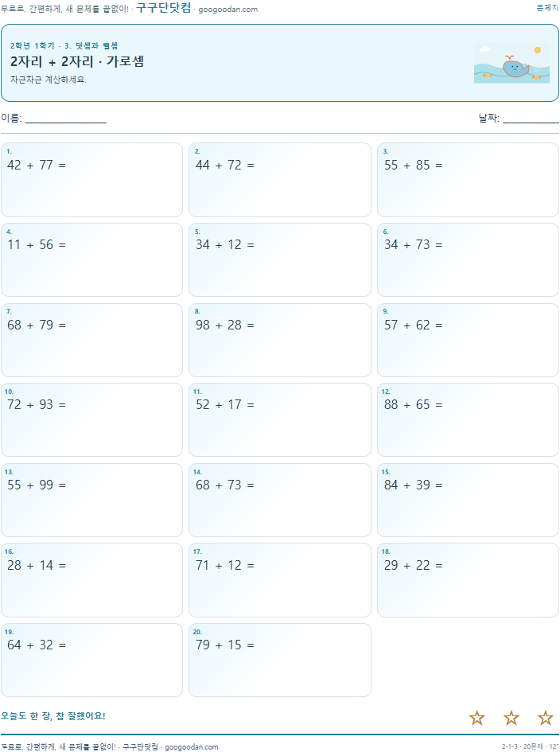Select problem 1: 42 + 77 =
560x752 pixels.
(91, 180)
